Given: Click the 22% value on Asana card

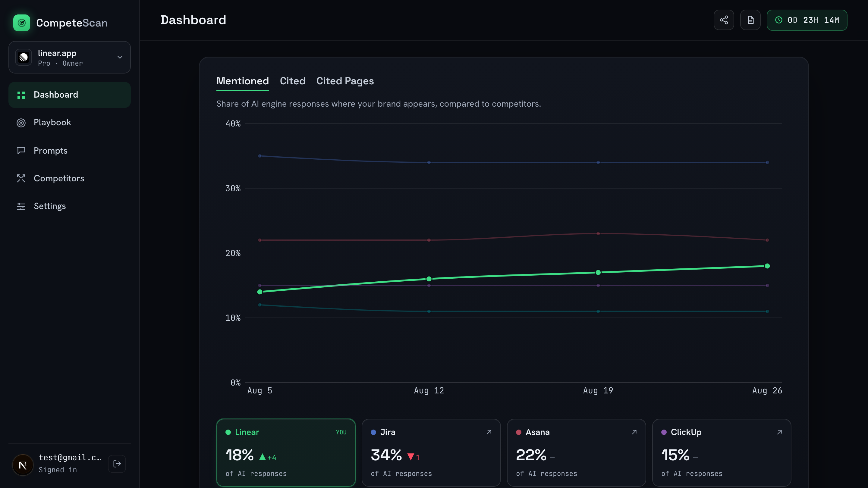Looking at the screenshot, I should tap(531, 455).
